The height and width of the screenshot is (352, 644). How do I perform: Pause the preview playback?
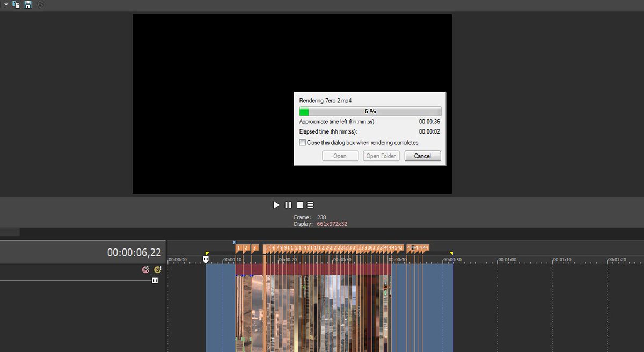click(x=288, y=205)
